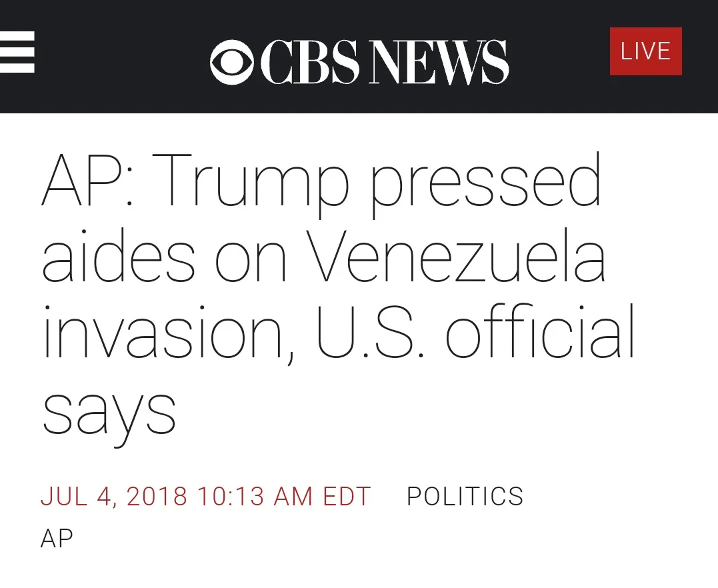Click the word "aides" in the headline
The width and height of the screenshot is (718, 588).
point(119,258)
